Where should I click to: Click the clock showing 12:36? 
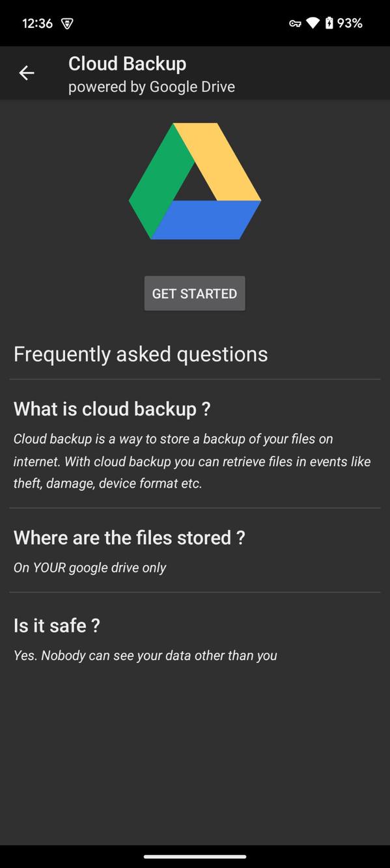pyautogui.click(x=38, y=22)
